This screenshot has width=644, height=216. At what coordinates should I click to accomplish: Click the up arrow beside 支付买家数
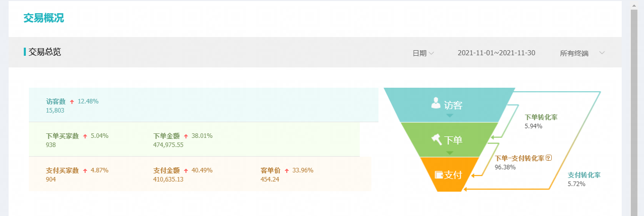[x=85, y=170]
